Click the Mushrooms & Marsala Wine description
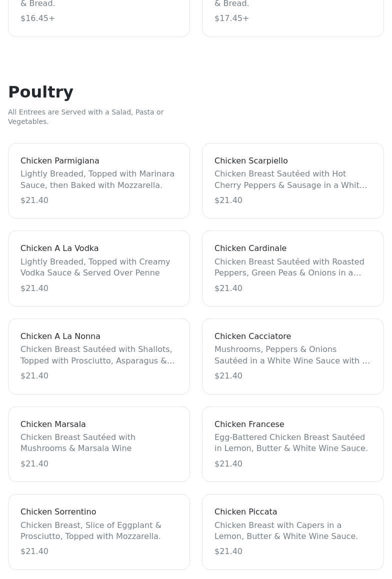Viewport: 392px width, 579px height. coord(78,443)
